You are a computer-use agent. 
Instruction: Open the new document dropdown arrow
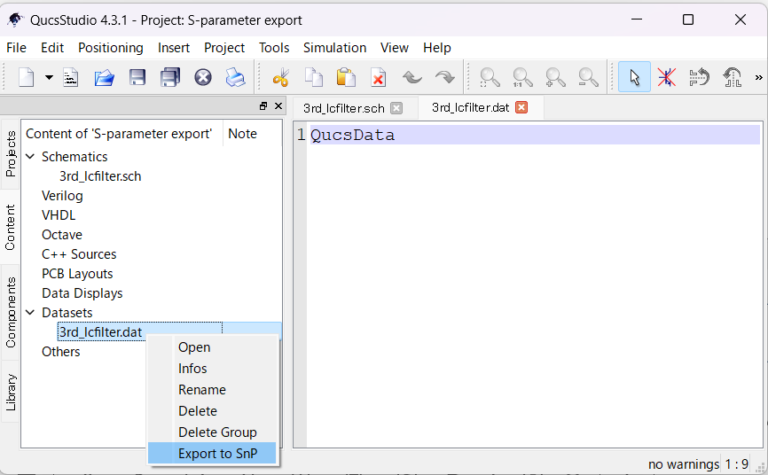click(49, 78)
